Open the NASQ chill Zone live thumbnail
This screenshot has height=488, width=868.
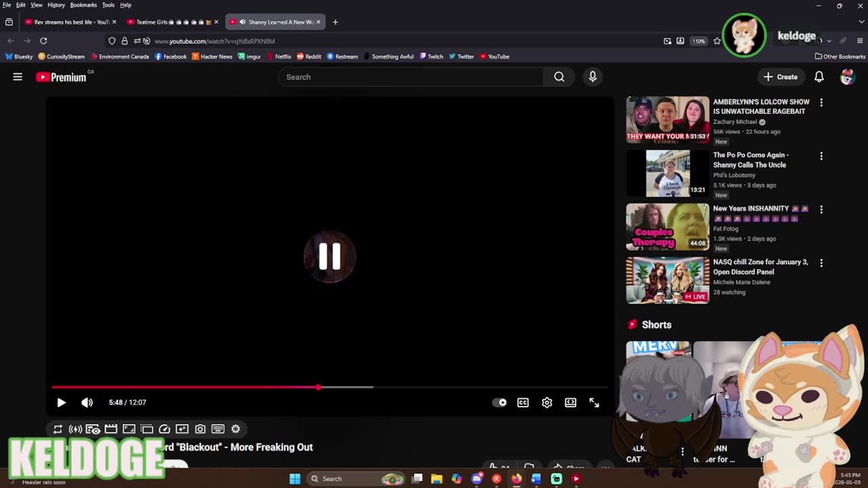[x=667, y=280]
